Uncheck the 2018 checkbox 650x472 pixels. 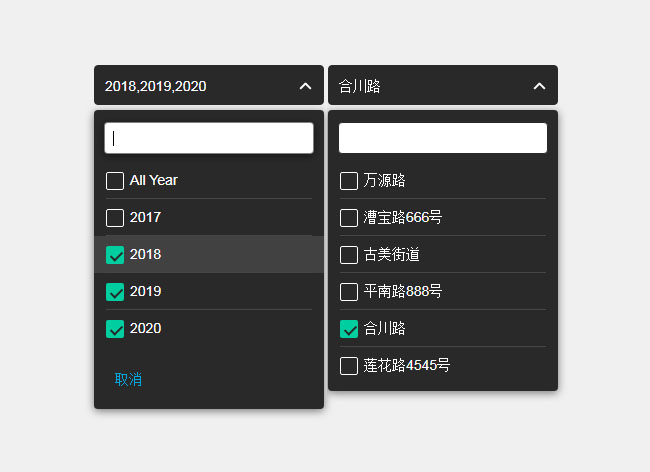(x=115, y=255)
